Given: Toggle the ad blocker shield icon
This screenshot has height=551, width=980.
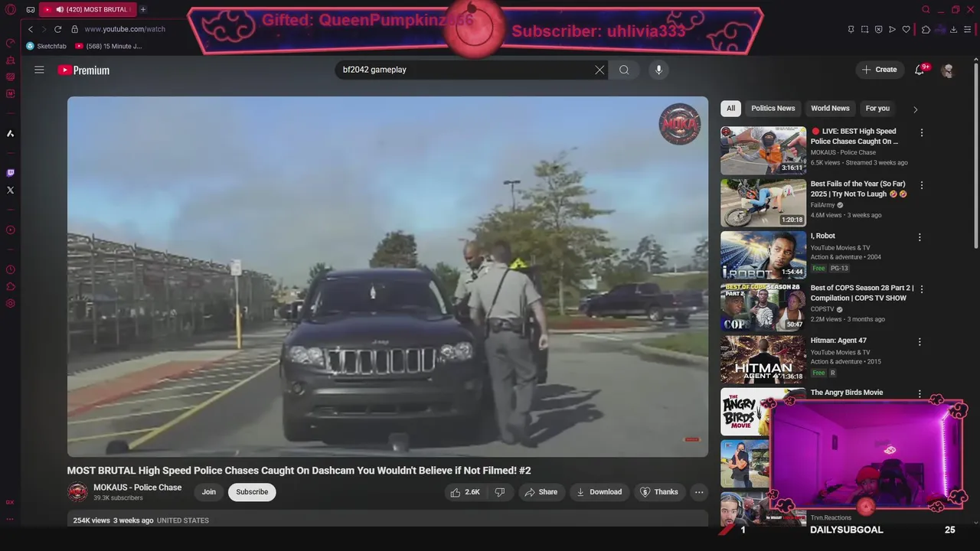Looking at the screenshot, I should tap(878, 29).
